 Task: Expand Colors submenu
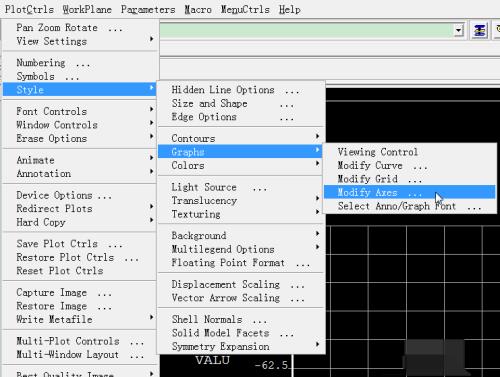[241, 165]
